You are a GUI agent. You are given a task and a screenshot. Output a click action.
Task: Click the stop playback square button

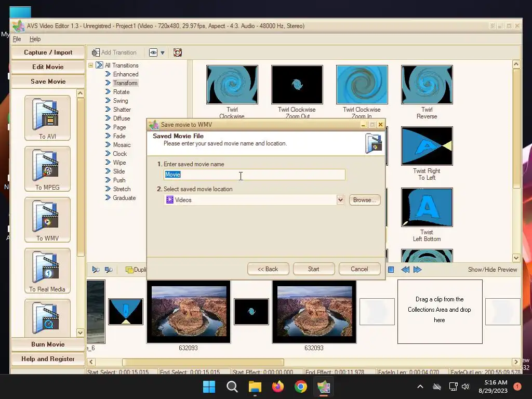point(391,270)
